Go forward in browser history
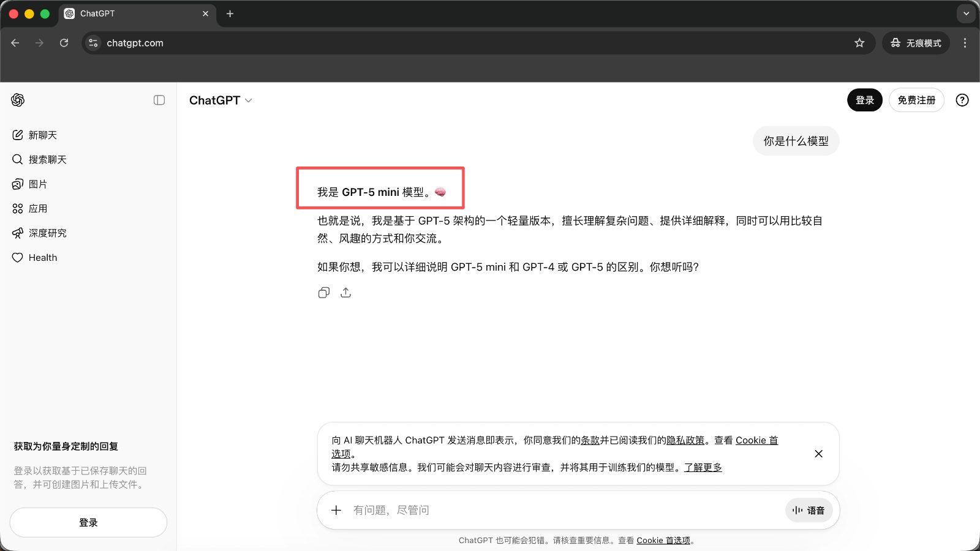This screenshot has width=980, height=551. (x=40, y=43)
